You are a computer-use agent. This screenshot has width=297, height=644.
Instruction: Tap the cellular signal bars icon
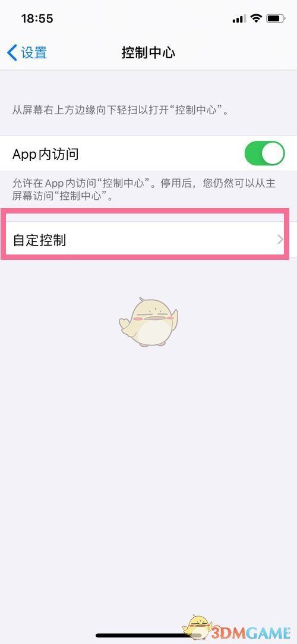[x=239, y=19]
